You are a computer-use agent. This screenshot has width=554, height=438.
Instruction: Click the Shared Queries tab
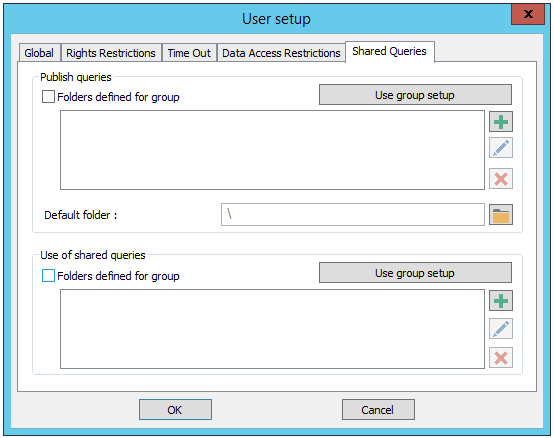tap(389, 52)
